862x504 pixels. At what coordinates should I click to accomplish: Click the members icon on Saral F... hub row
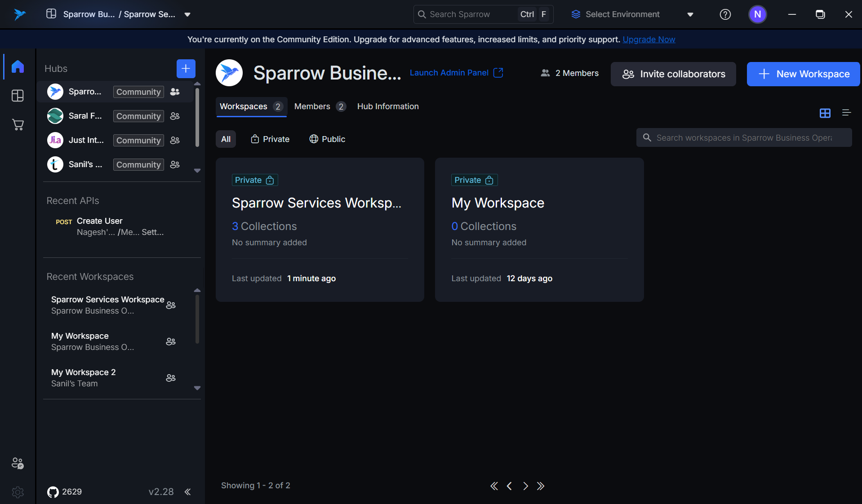[175, 116]
